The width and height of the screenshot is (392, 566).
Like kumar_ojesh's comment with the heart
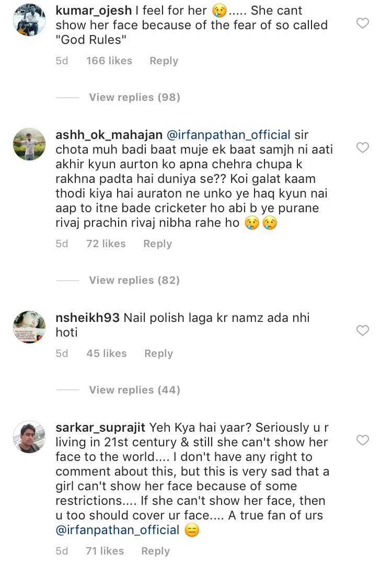362,23
